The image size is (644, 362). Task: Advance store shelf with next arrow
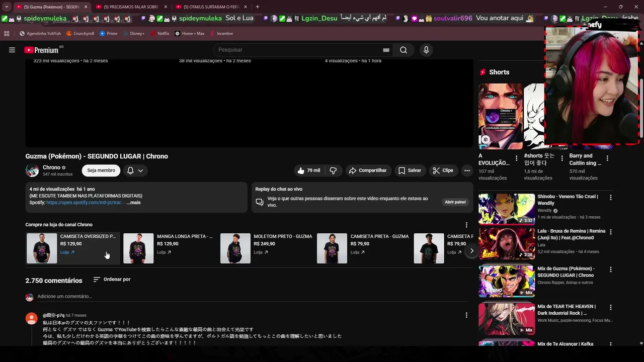(471, 250)
